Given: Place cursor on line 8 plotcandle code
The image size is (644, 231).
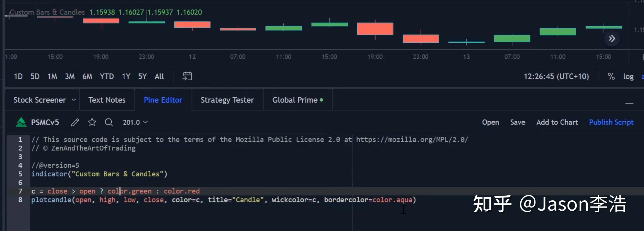Looking at the screenshot, I should point(223,200).
